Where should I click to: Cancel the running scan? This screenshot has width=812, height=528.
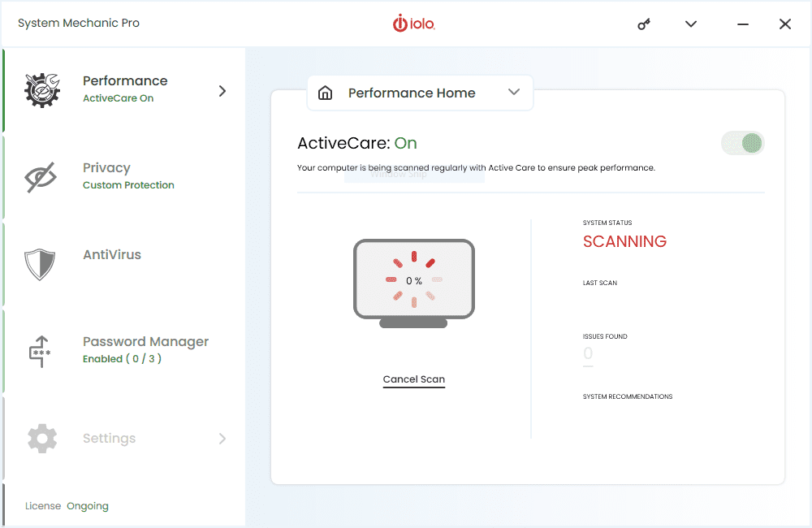point(414,379)
